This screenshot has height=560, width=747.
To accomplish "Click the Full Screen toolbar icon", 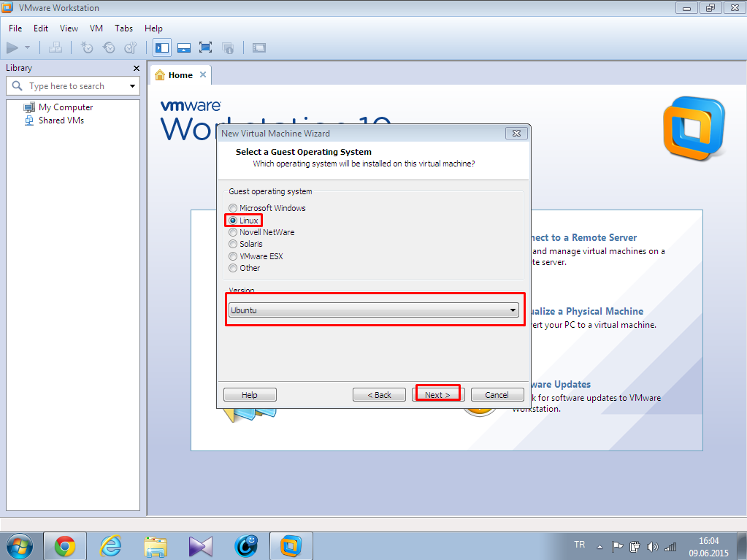I will 206,47.
